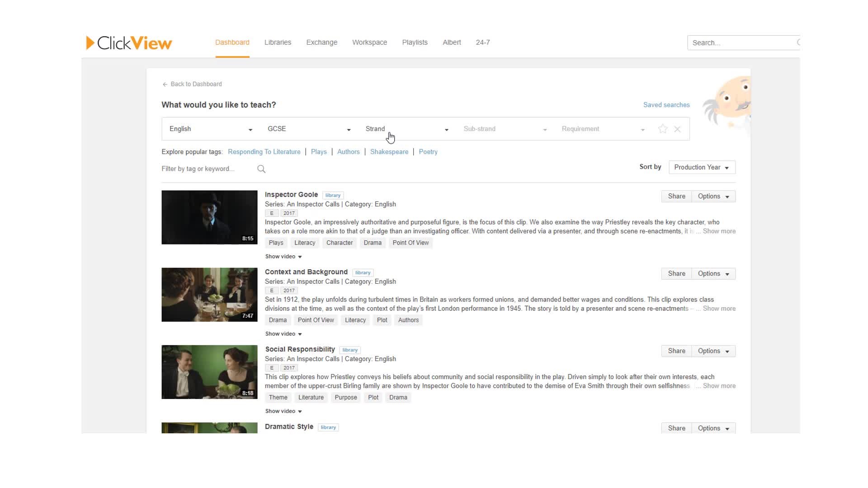Screen dimensions: 868x488
Task: Click the Responding To Literature tag
Action: coord(264,152)
